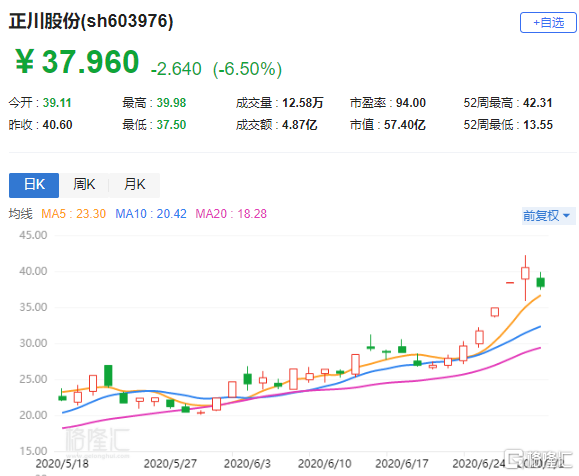Click the 2020/6/24 date axis label
Image resolution: width=579 pixels, height=476 pixels.
(479, 464)
